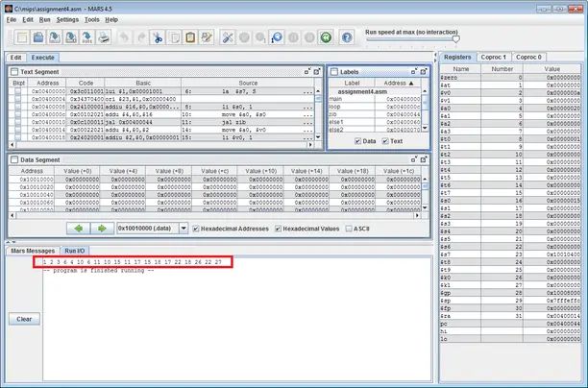Open the Settings menu
This screenshot has height=388, width=588.
click(67, 19)
